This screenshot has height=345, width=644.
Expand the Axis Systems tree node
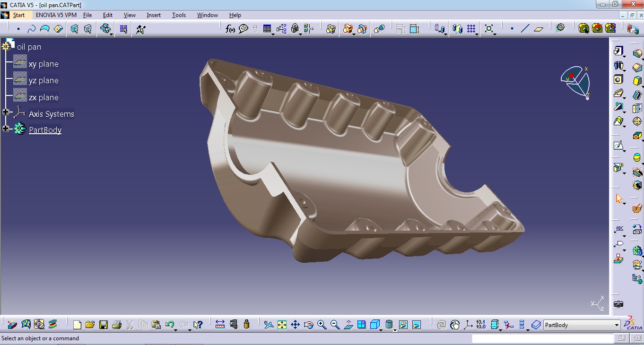(5, 112)
